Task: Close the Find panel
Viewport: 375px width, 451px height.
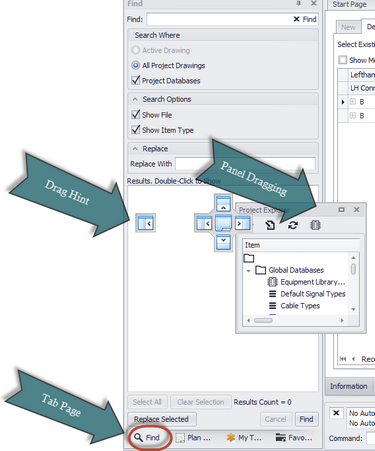Action: [x=314, y=3]
